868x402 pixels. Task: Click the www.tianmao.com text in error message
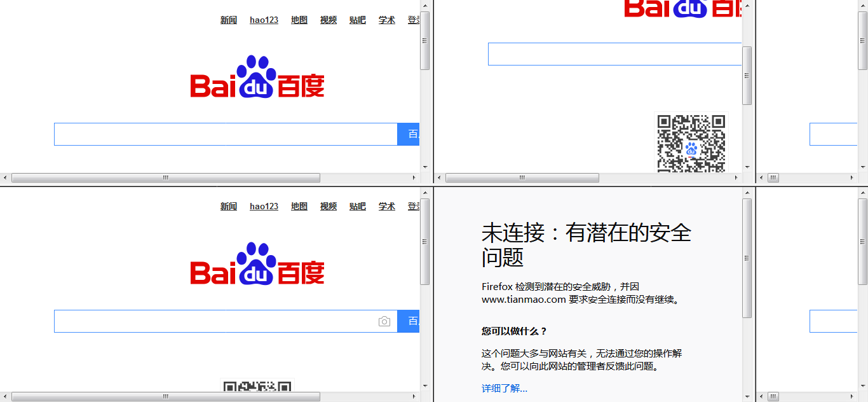click(524, 299)
